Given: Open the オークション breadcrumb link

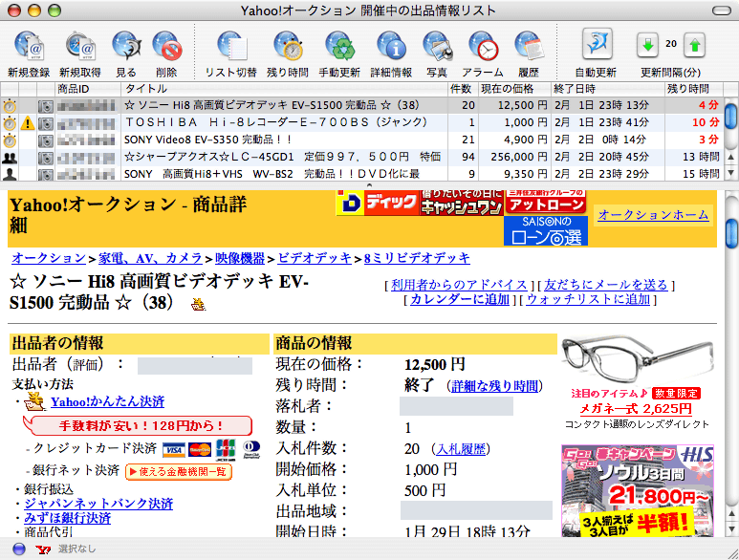Looking at the screenshot, I should [49, 258].
